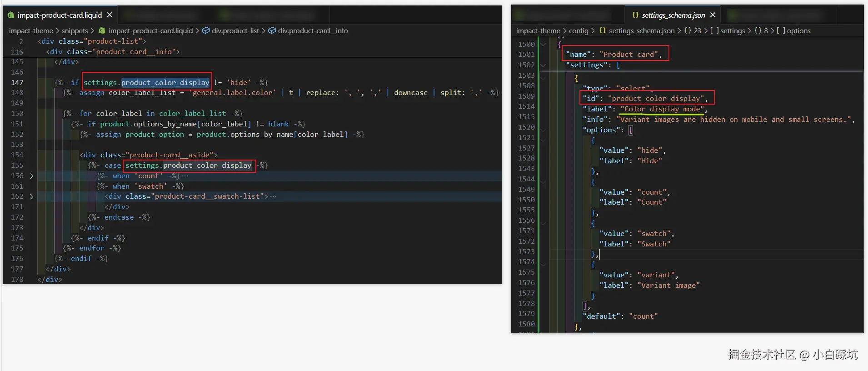Collapse the count option object at line 1544
The image size is (868, 371).
tap(543, 181)
